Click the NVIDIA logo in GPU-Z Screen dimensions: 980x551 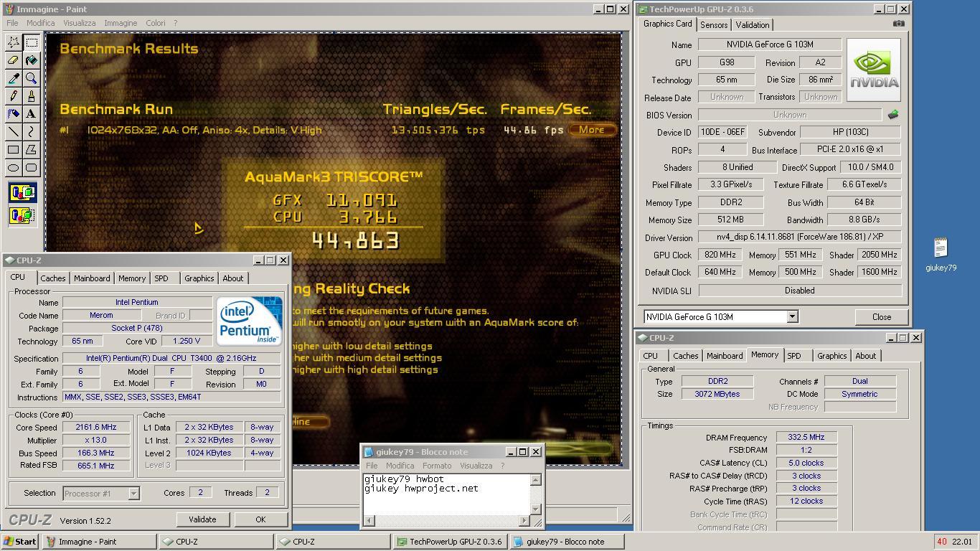873,70
